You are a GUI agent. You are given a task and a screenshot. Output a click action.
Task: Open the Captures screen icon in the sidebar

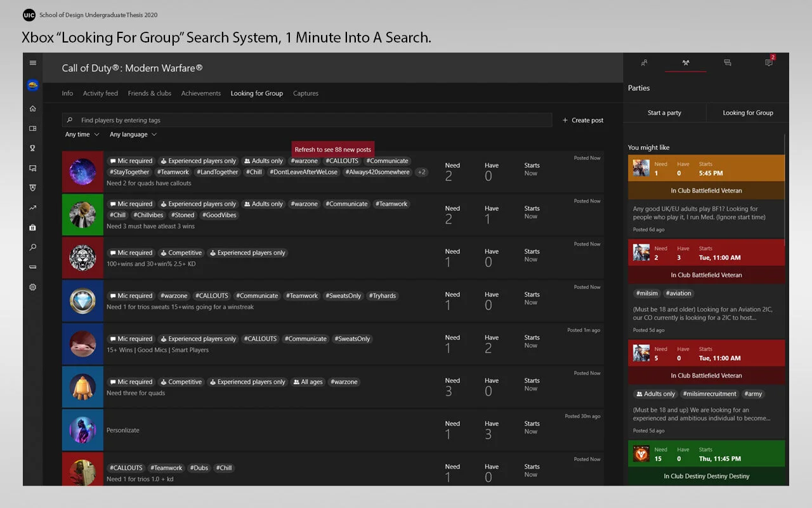33,168
